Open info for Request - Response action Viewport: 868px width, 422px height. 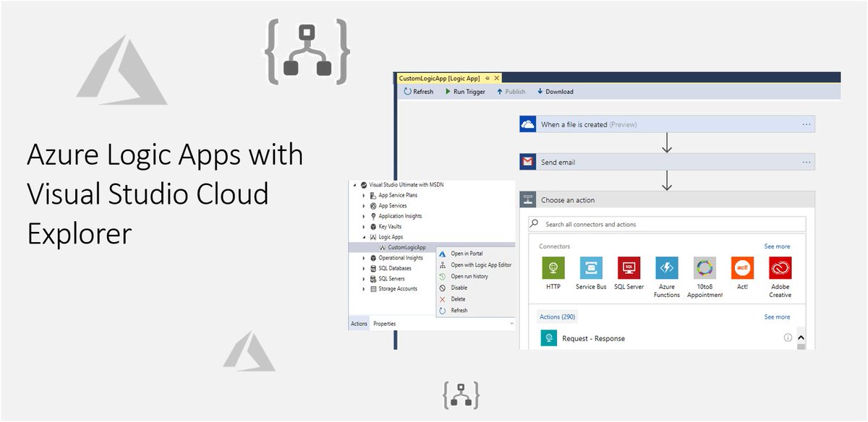[788, 337]
